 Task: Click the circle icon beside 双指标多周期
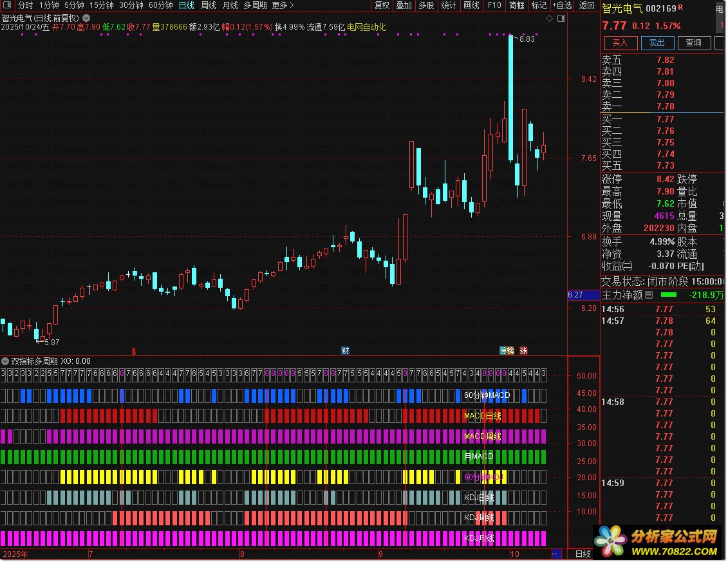tap(5, 361)
